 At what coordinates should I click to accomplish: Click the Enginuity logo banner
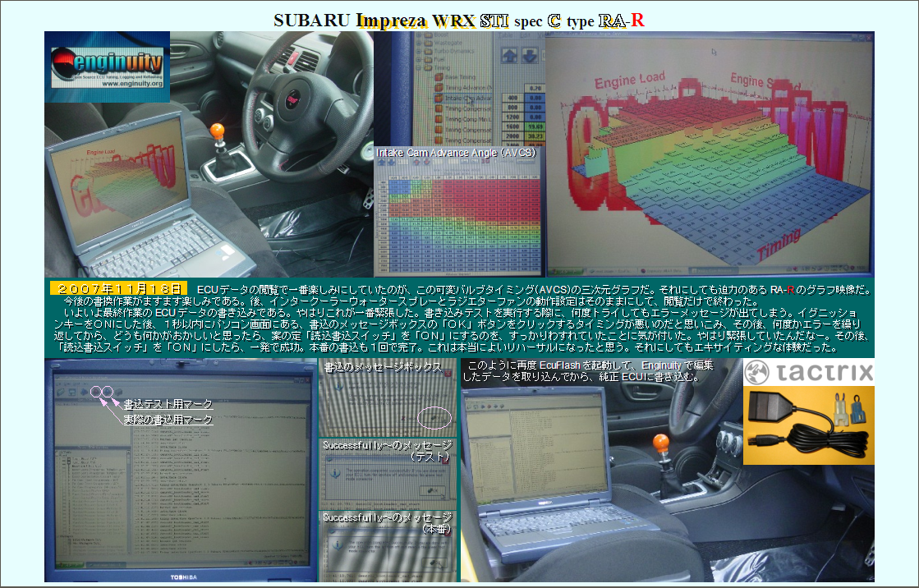coord(107,67)
